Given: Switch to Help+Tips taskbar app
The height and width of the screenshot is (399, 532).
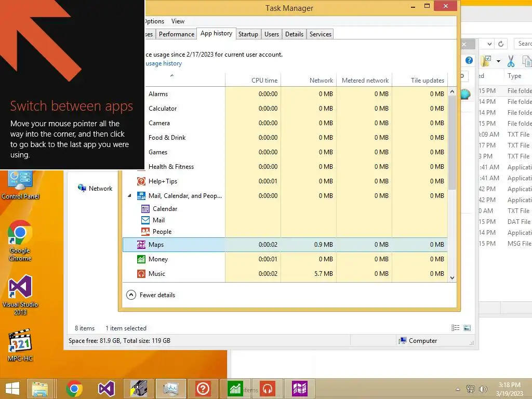Looking at the screenshot, I should coord(203,389).
